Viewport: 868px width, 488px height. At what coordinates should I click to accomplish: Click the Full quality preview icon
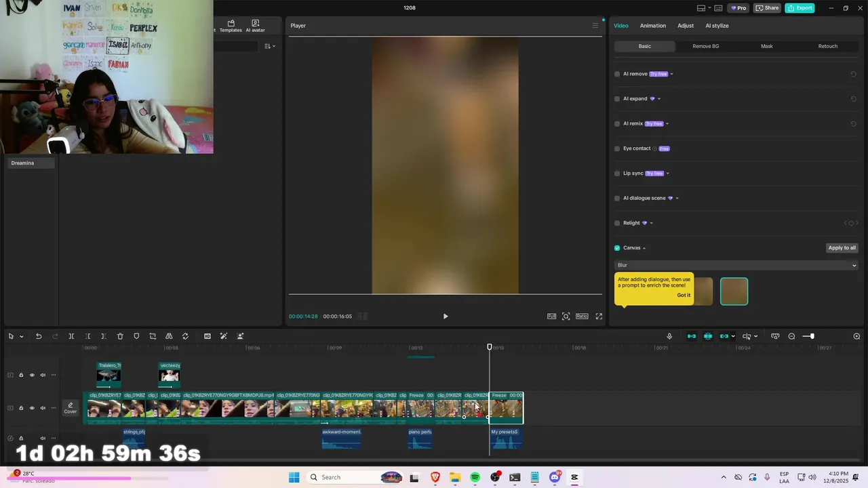coord(551,317)
